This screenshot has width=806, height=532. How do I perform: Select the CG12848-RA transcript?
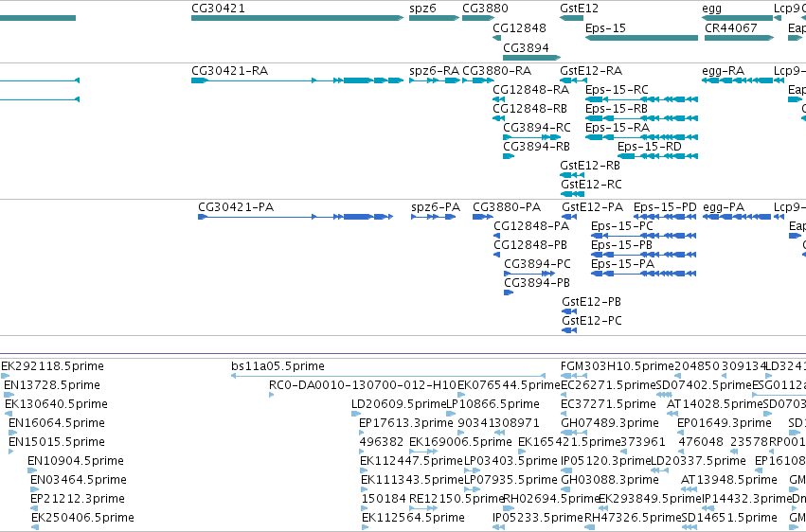pyautogui.click(x=498, y=99)
